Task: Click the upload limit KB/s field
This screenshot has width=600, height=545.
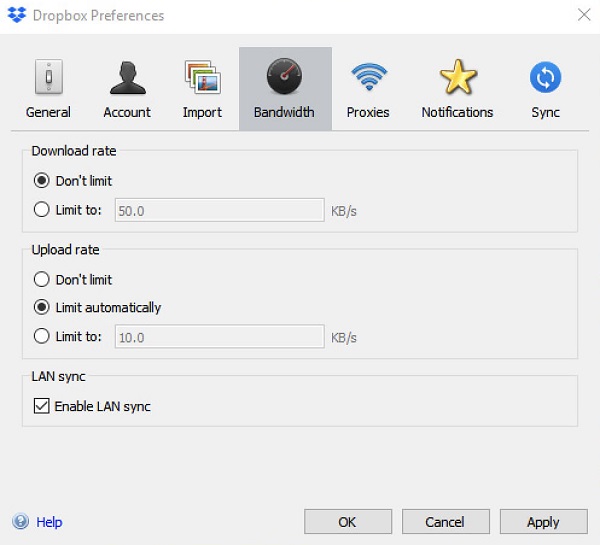Action: (220, 337)
